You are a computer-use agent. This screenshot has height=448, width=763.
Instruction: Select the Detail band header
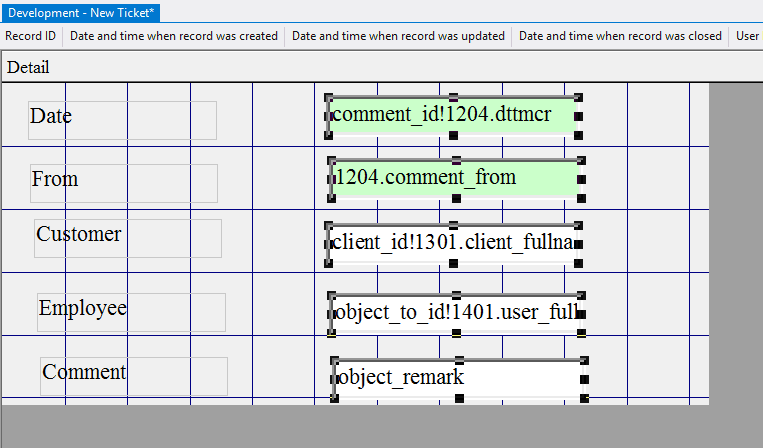click(28, 68)
